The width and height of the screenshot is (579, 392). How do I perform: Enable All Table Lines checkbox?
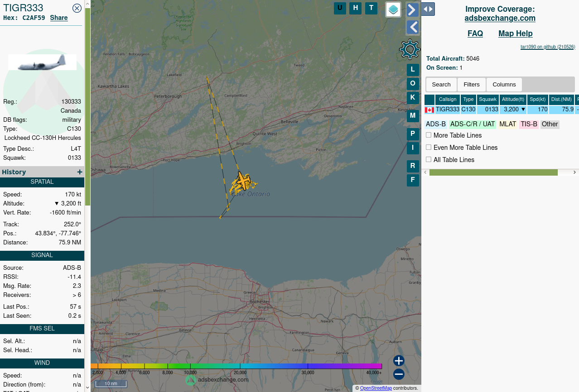click(x=429, y=159)
